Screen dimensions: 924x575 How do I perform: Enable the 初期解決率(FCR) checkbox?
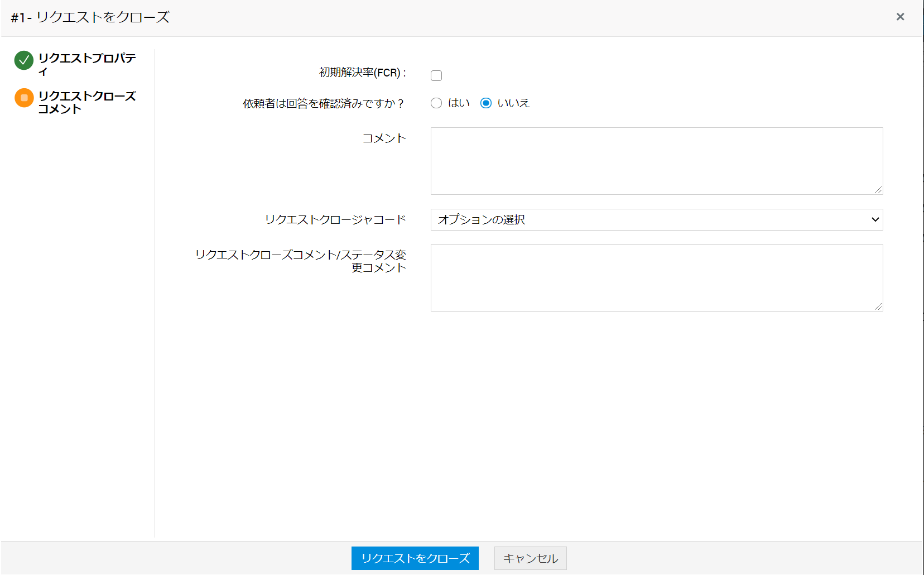pyautogui.click(x=436, y=75)
